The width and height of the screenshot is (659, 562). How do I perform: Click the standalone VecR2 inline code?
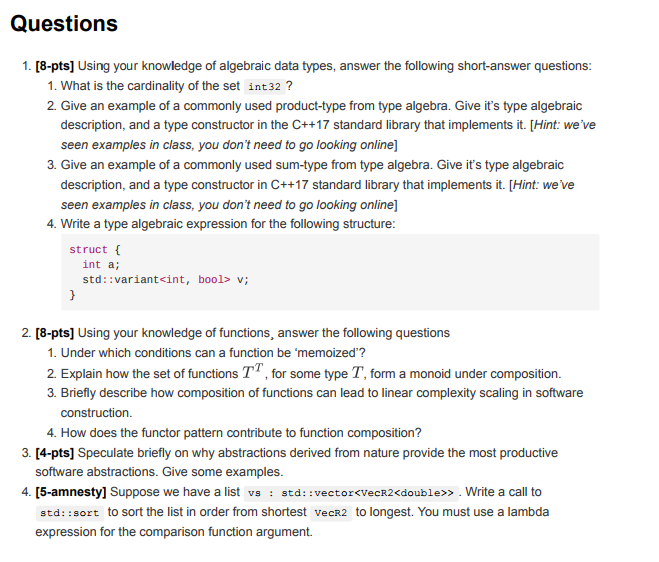coord(330,512)
